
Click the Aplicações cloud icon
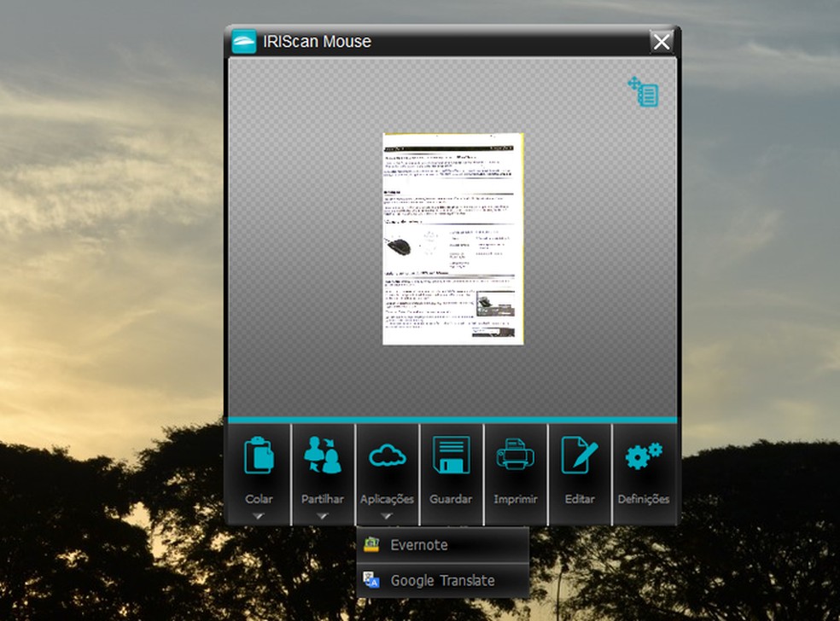click(x=387, y=456)
